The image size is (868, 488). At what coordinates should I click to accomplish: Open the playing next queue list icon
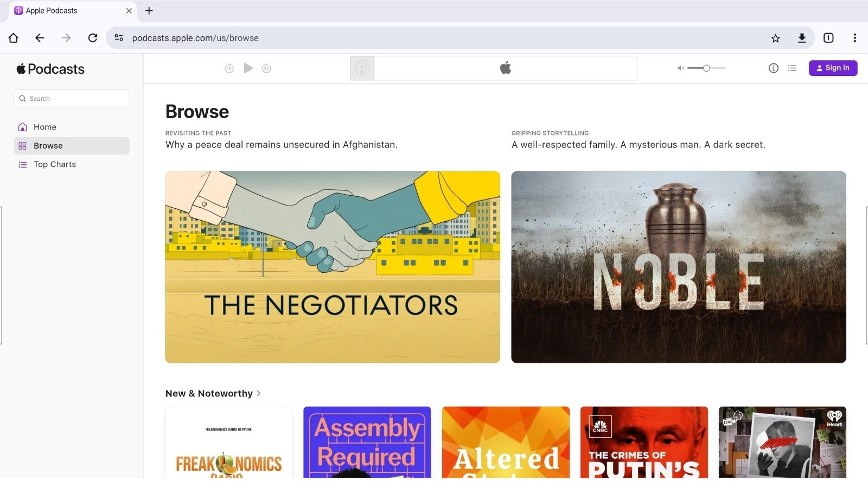[792, 68]
